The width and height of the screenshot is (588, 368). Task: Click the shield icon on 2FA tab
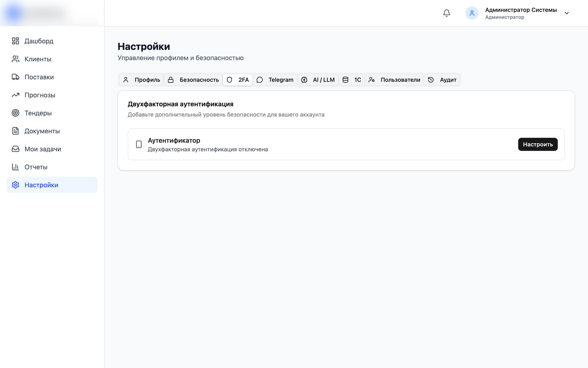229,80
